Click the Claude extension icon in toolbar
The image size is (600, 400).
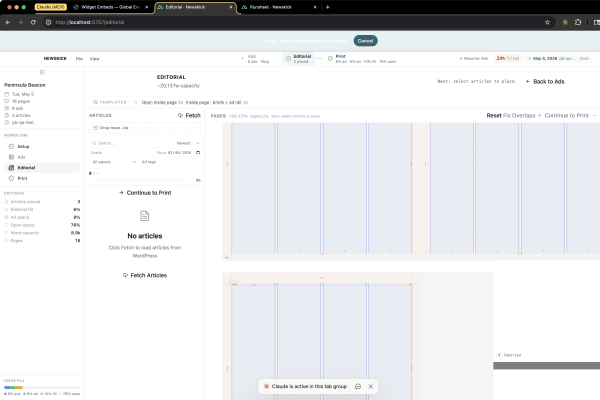tap(565, 22)
